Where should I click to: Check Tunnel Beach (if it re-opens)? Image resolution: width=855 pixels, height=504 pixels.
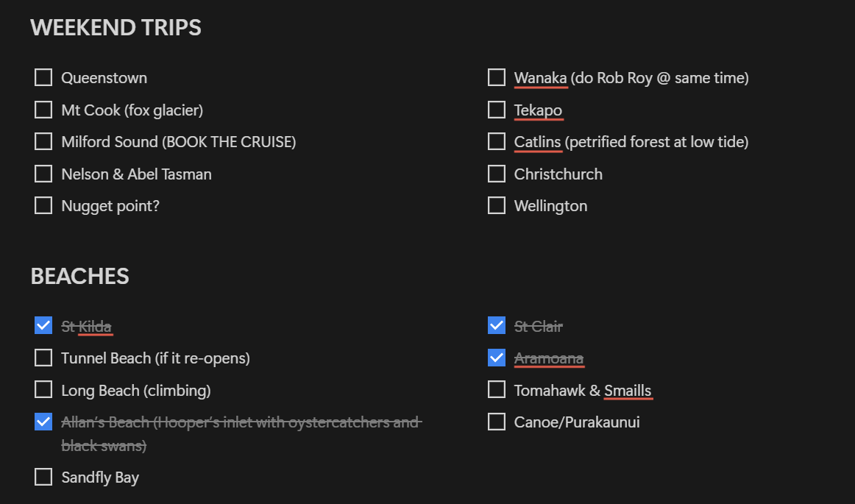coord(43,358)
